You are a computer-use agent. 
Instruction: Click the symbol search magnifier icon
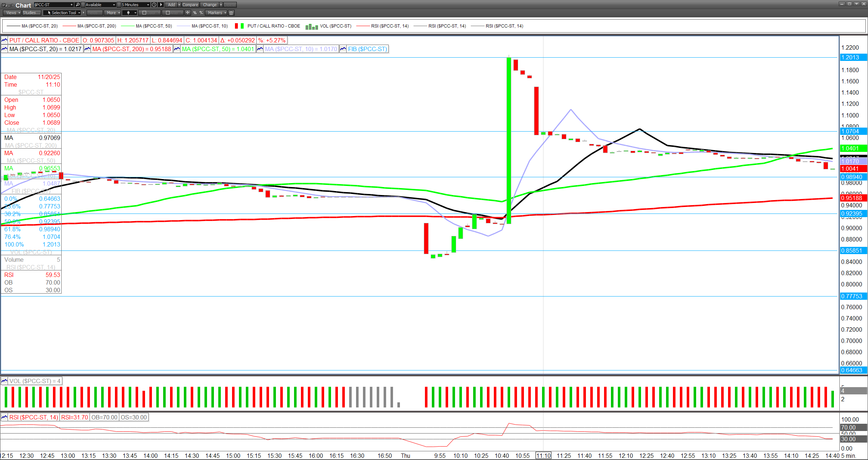click(78, 5)
